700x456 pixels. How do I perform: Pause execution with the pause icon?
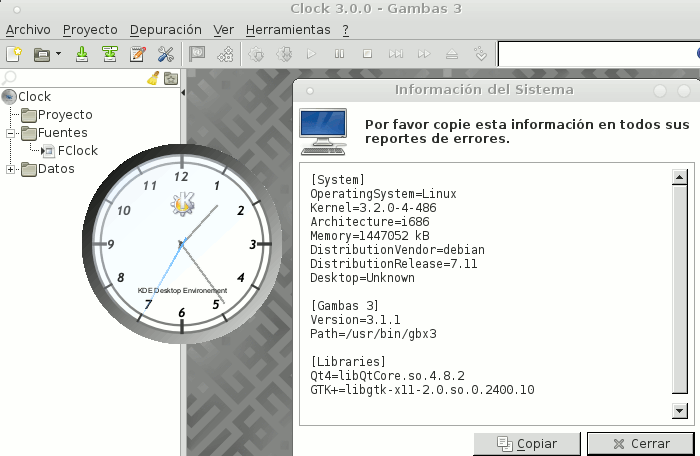[x=339, y=54]
